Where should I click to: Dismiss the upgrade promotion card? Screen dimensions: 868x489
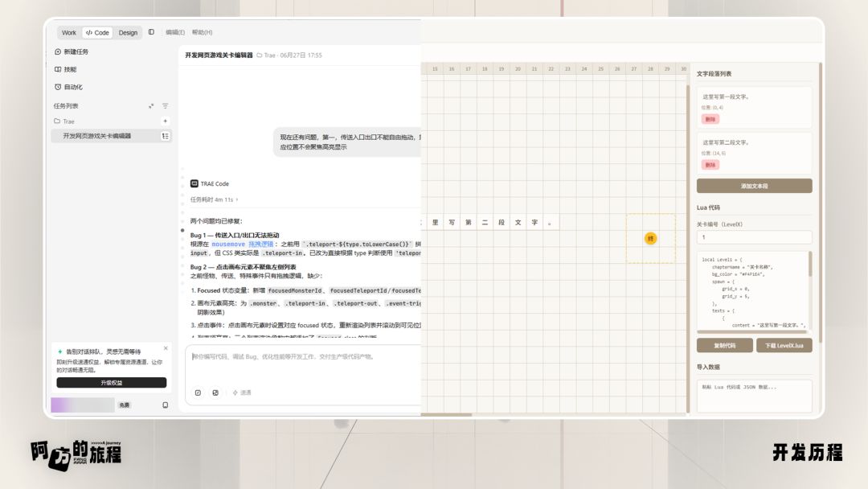coord(166,348)
